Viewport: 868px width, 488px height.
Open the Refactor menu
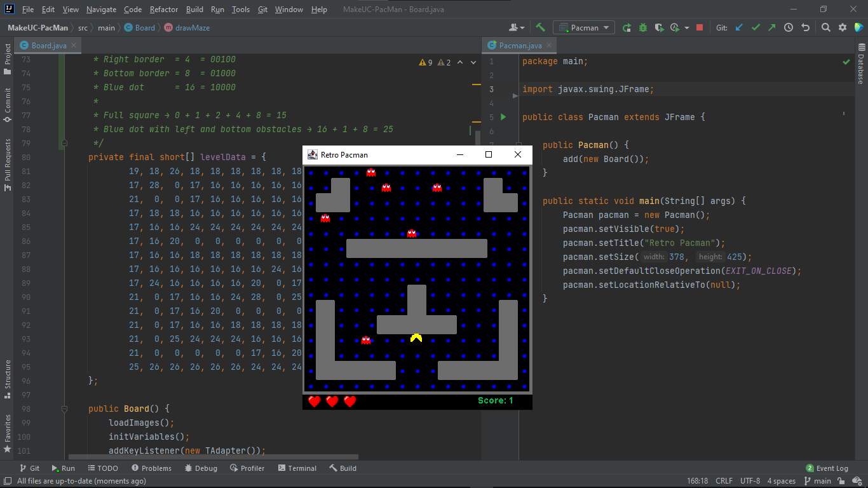coord(164,10)
